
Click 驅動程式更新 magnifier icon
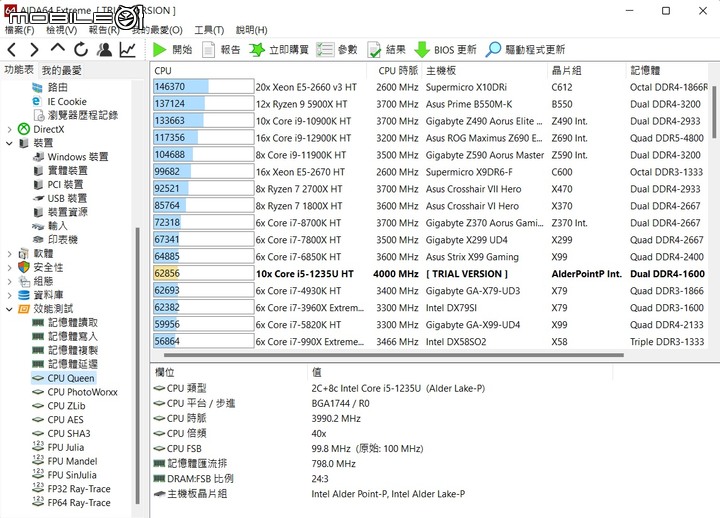[493, 50]
